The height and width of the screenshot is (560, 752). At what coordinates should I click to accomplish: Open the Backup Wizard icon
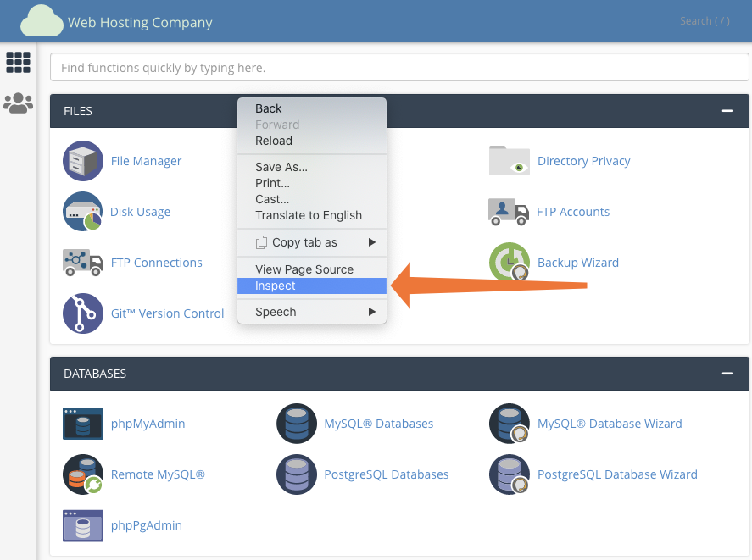[x=510, y=263]
